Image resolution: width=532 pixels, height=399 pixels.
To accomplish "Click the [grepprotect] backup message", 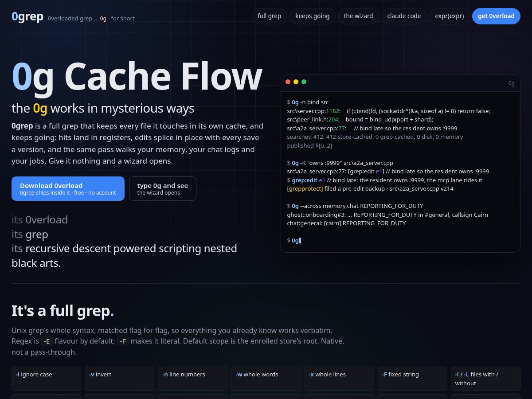I will coord(370,189).
